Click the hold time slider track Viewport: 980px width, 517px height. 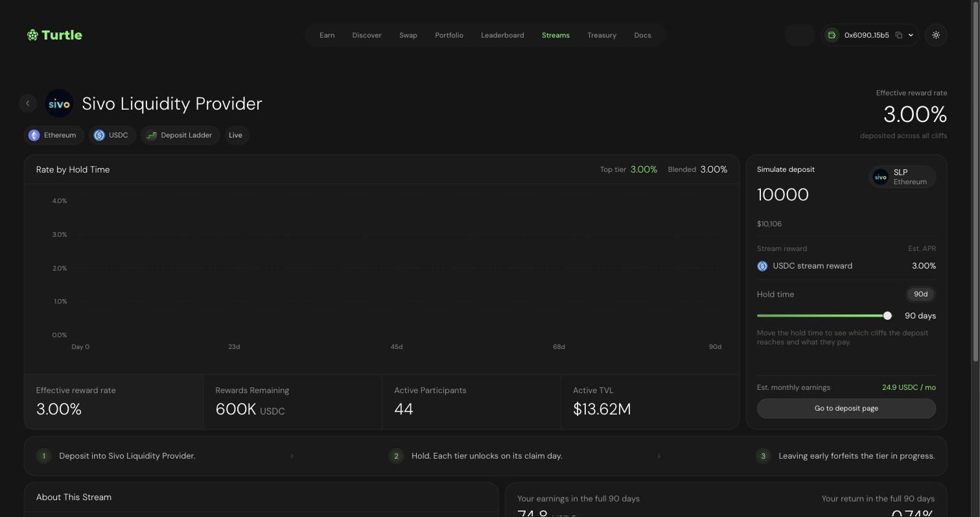pyautogui.click(x=824, y=315)
